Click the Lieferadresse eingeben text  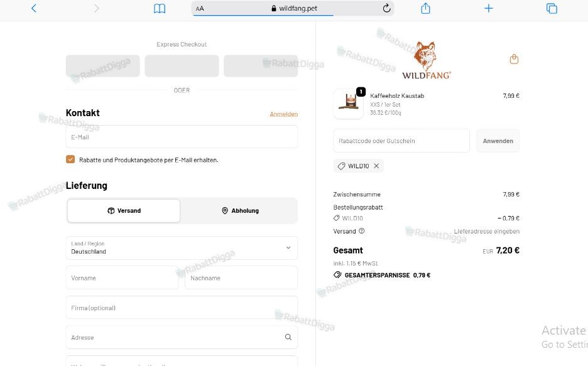(x=487, y=231)
